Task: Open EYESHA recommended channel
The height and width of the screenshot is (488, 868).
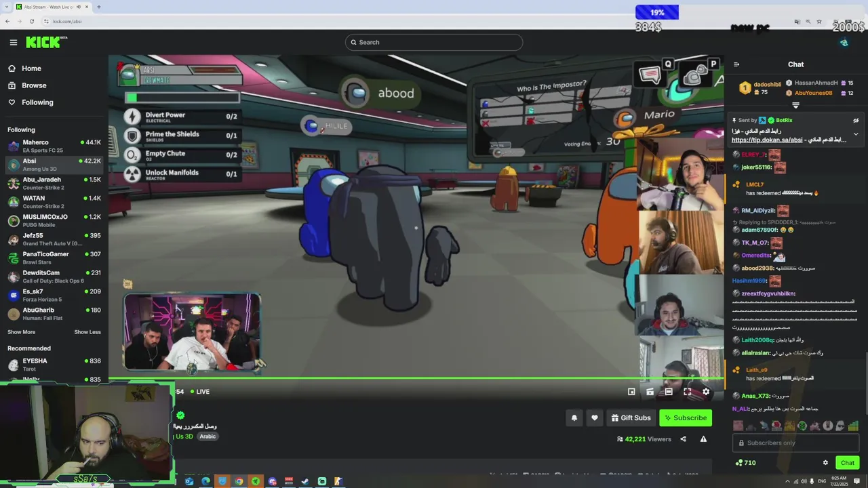Action: pos(54,365)
